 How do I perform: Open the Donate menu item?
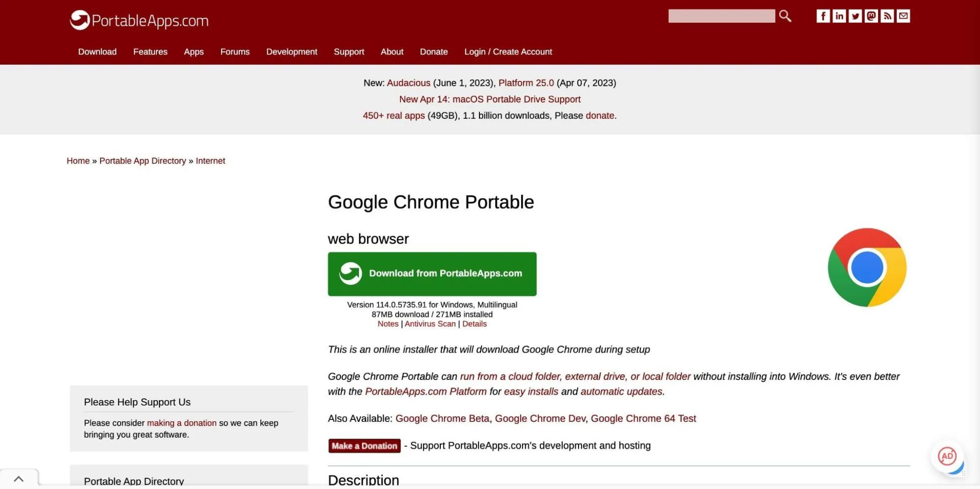434,51
